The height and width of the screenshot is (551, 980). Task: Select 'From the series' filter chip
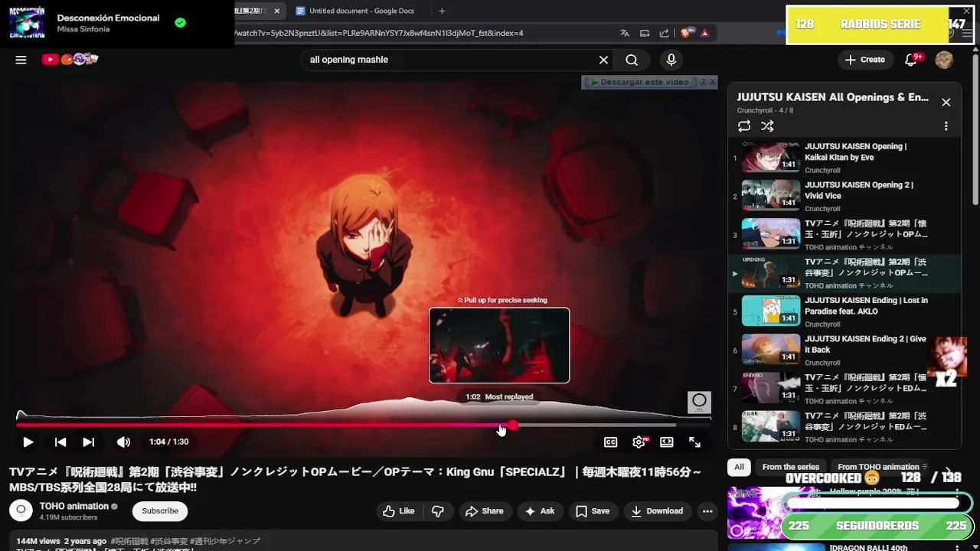(x=791, y=467)
